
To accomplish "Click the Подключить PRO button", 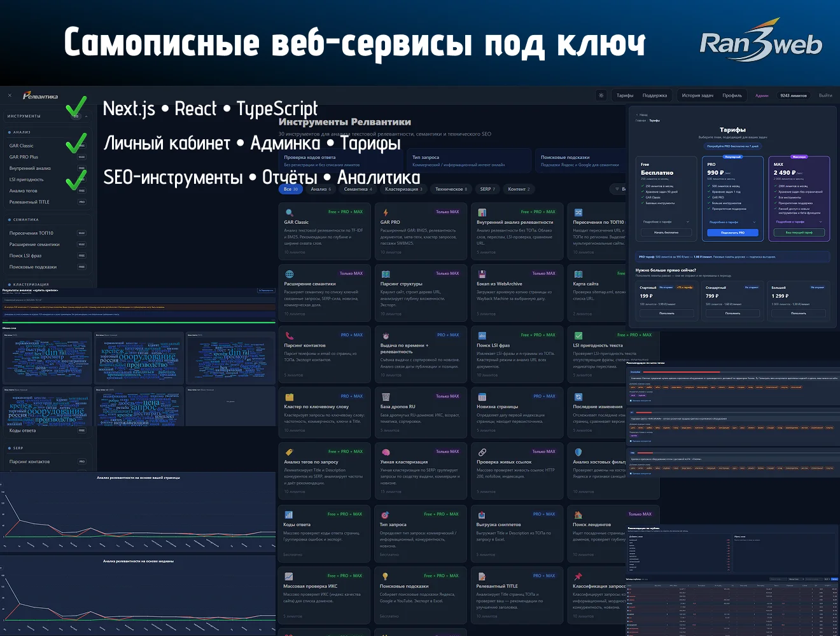I will [x=732, y=232].
